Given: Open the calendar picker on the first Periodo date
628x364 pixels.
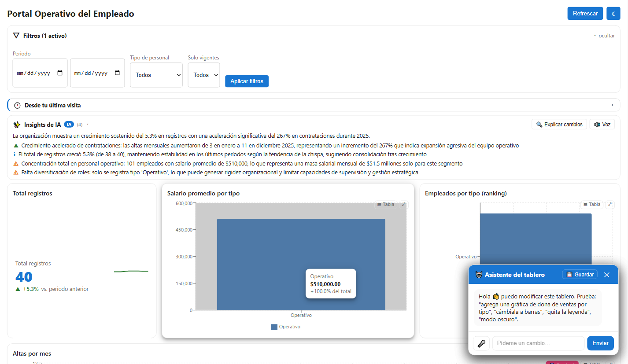Looking at the screenshot, I should coord(60,73).
